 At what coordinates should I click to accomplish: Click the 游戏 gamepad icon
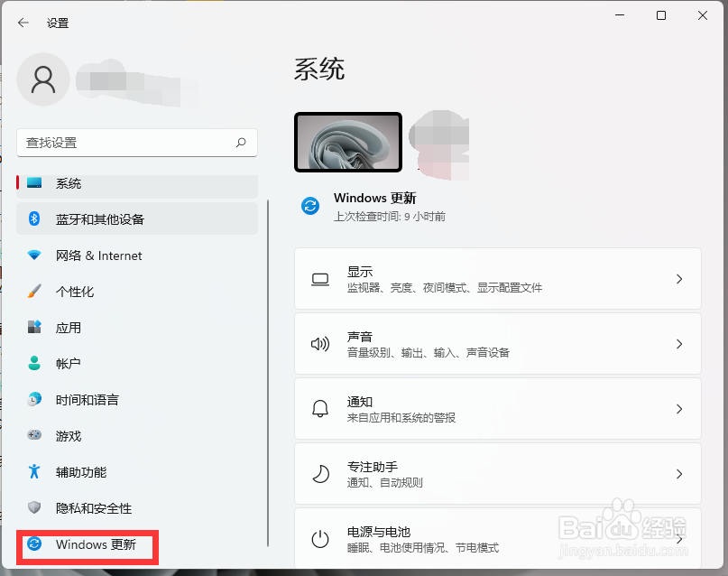[34, 435]
